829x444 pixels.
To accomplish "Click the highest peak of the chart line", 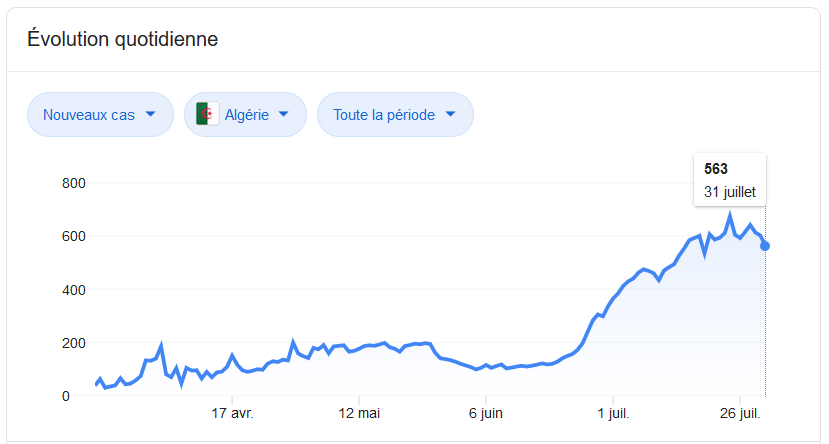I will coord(730,215).
